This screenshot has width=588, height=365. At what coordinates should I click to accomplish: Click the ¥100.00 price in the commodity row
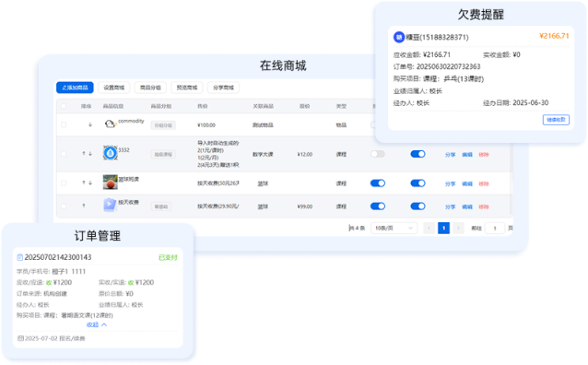click(x=206, y=125)
